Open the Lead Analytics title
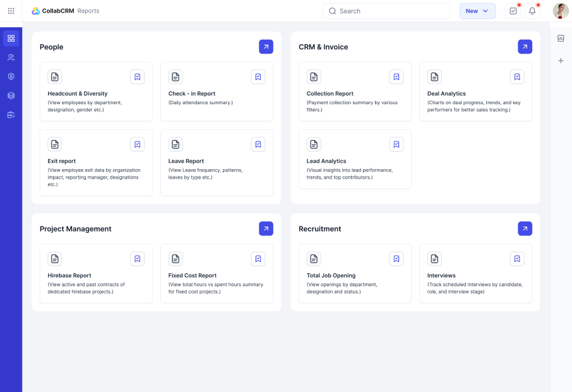 (326, 161)
